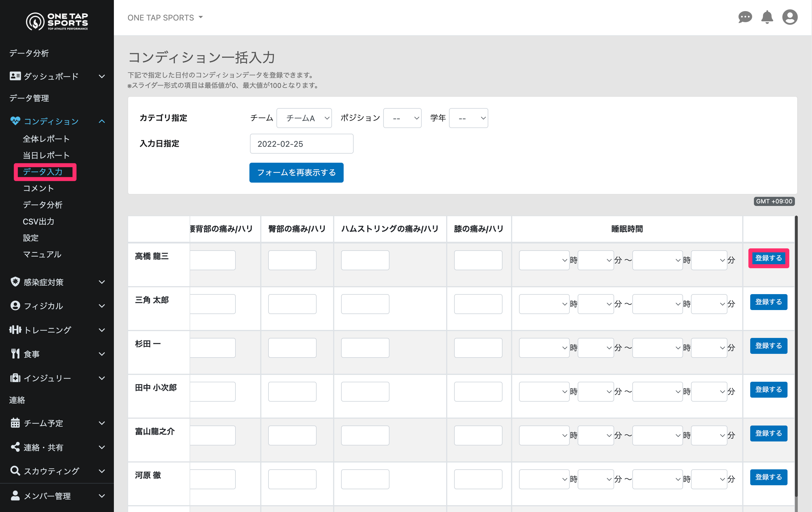
Task: Open 設定 in sidebar
Action: tap(31, 238)
